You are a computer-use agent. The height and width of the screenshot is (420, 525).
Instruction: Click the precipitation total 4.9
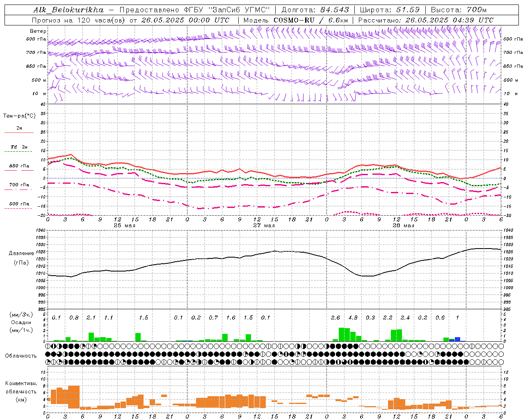click(353, 318)
